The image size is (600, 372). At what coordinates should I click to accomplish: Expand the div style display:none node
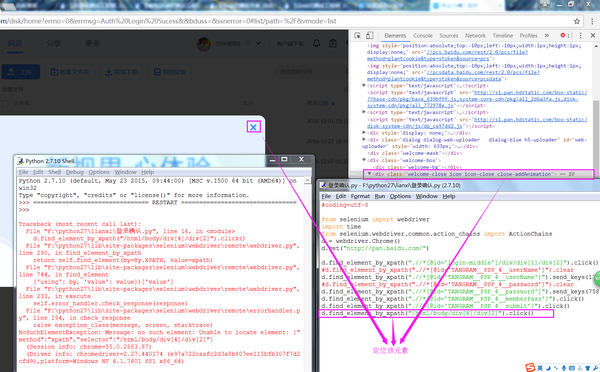pyautogui.click(x=364, y=132)
